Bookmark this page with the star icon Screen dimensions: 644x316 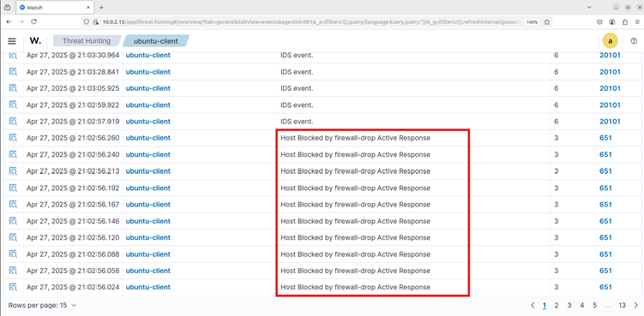pyautogui.click(x=547, y=22)
